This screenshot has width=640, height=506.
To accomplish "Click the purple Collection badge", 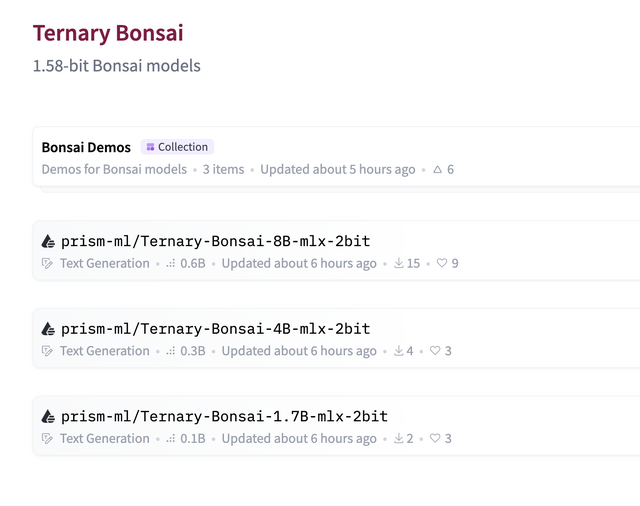I will [x=178, y=147].
